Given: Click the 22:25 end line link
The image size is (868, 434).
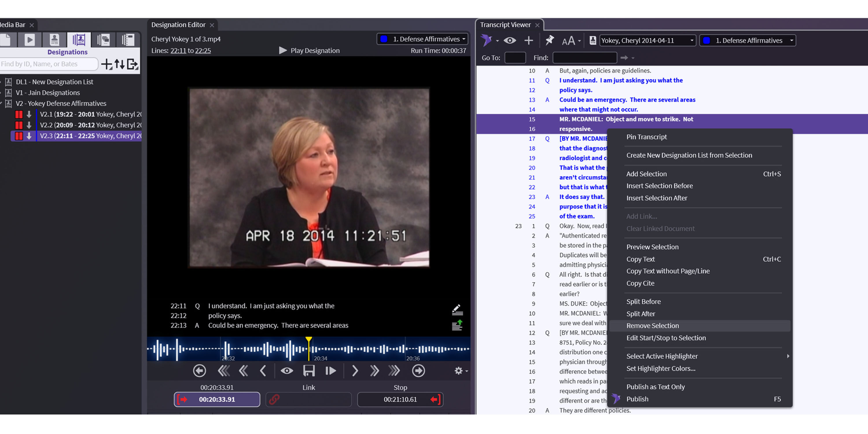Looking at the screenshot, I should (x=203, y=51).
